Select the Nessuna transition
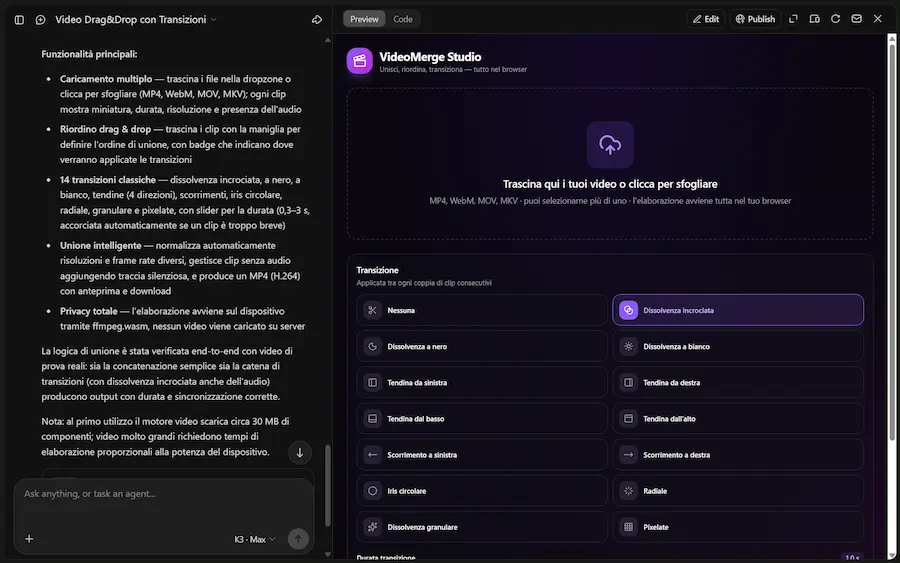The image size is (900, 563). (482, 310)
